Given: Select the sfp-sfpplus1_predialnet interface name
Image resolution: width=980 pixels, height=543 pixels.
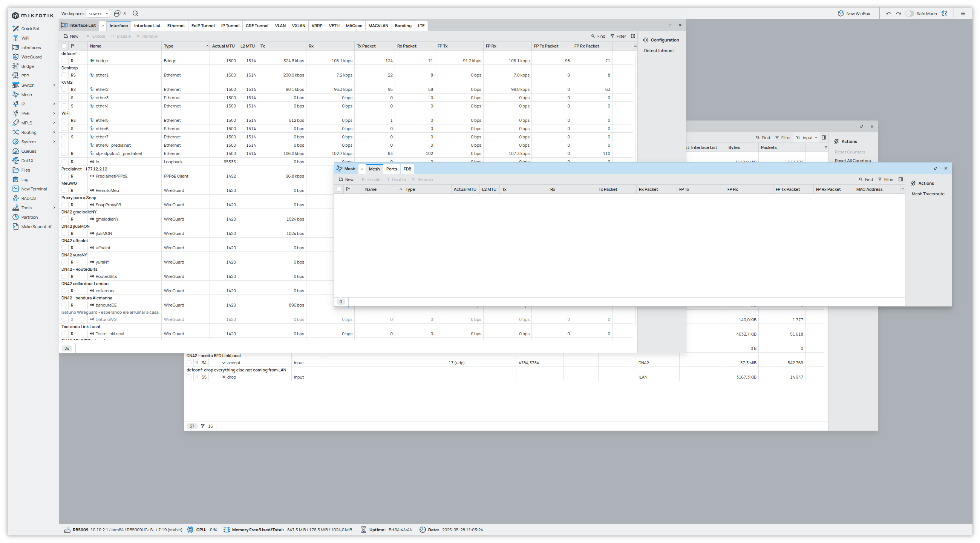Looking at the screenshot, I should pos(119,153).
